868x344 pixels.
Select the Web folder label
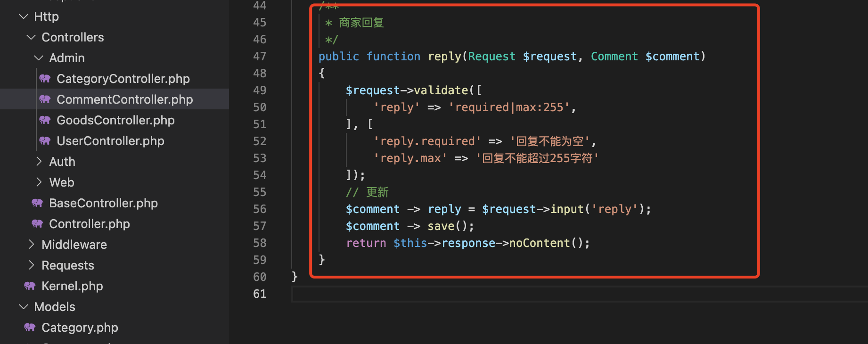[x=62, y=182]
